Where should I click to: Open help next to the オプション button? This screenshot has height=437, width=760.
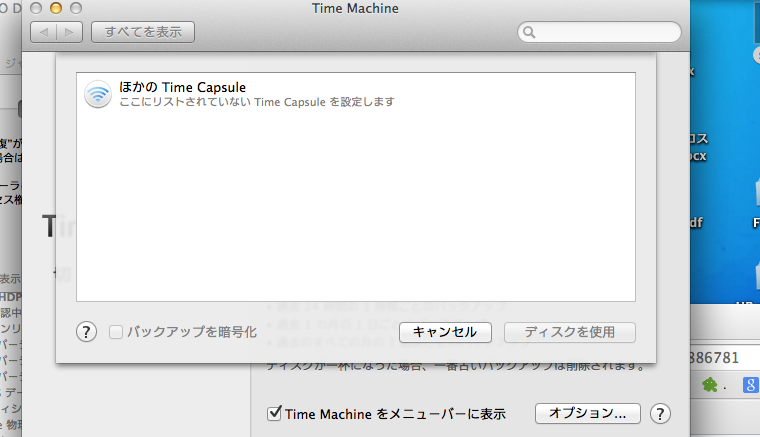point(659,413)
